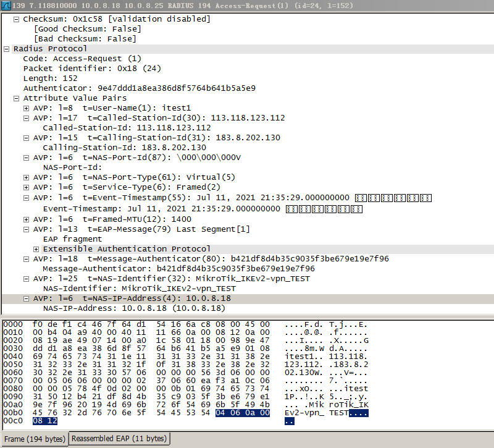Click the title bar packet summary text
This screenshot has height=448, width=494.
click(183, 6)
